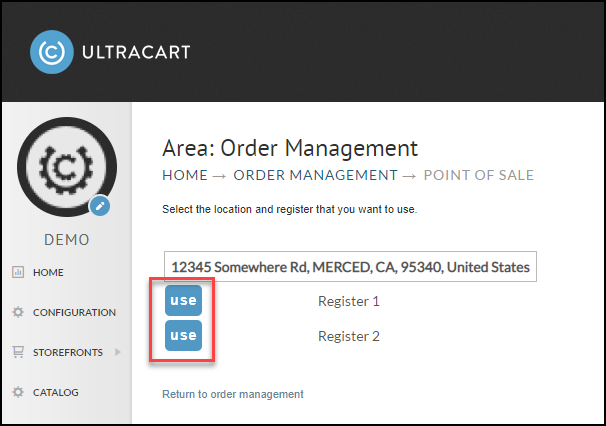606x426 pixels.
Task: Click the HOME breadcrumb link
Action: tap(185, 175)
